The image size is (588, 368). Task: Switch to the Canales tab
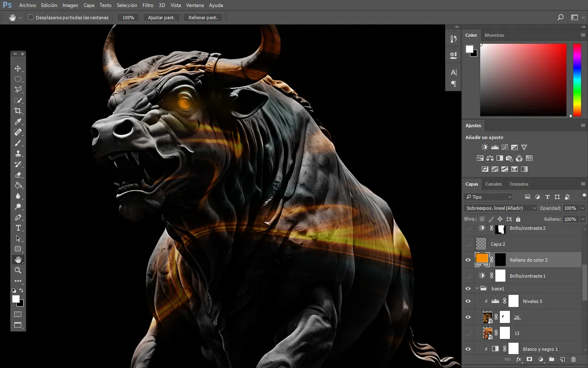(x=494, y=184)
